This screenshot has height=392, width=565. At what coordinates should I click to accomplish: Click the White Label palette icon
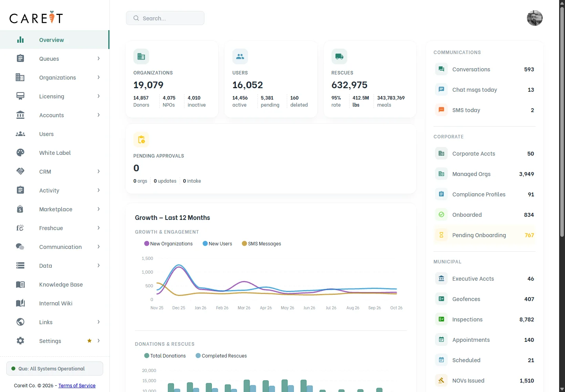20,152
